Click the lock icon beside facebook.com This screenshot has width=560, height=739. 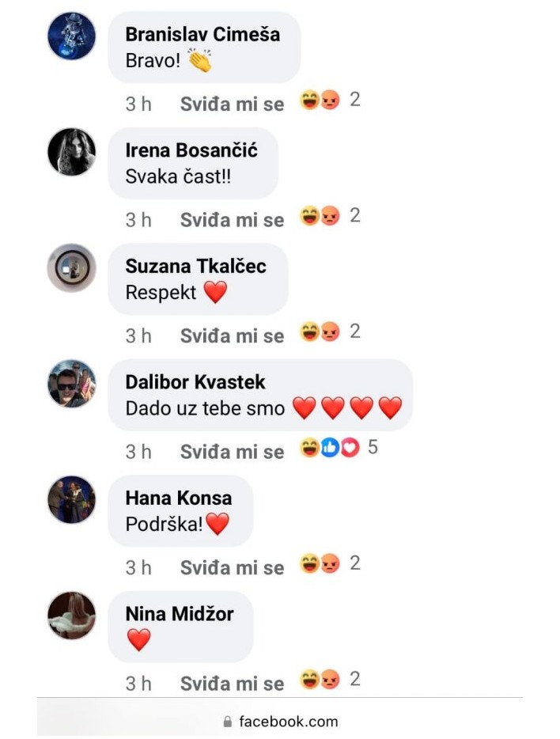point(228,722)
